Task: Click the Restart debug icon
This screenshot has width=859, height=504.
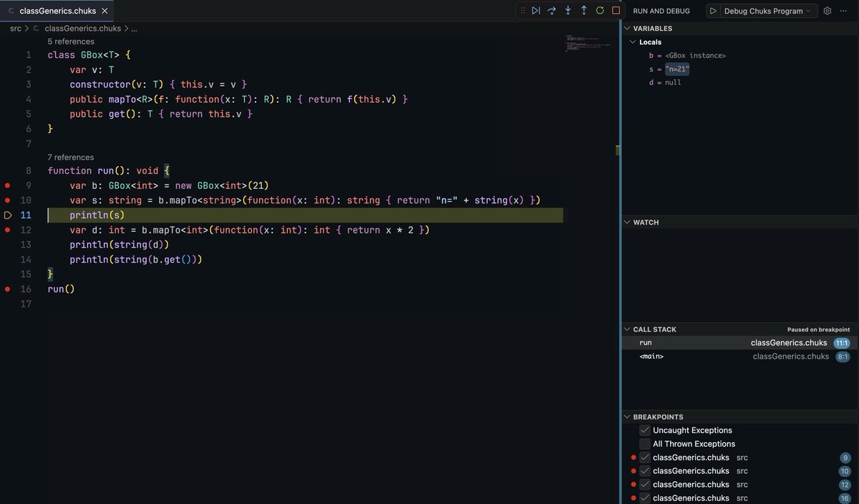Action: pyautogui.click(x=600, y=11)
